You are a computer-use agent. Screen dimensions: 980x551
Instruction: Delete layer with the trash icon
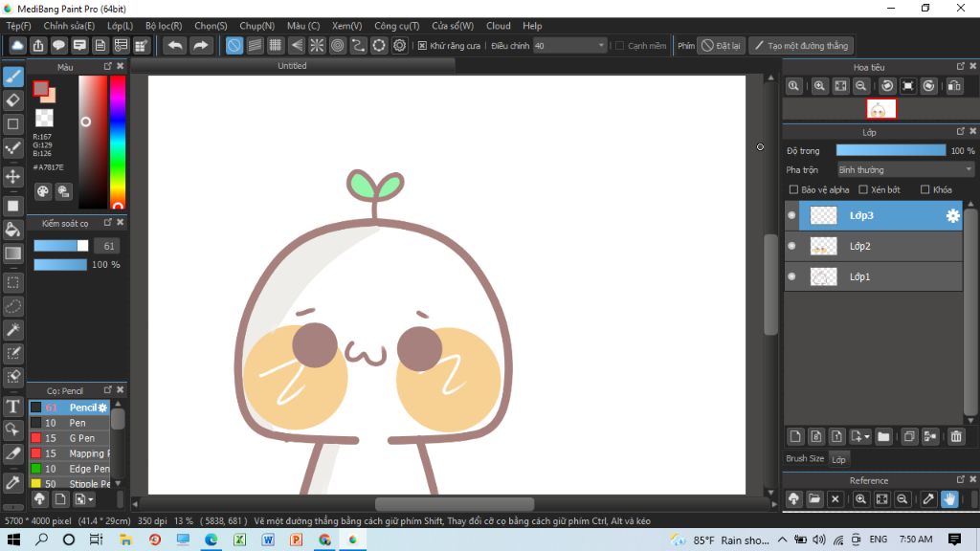956,436
